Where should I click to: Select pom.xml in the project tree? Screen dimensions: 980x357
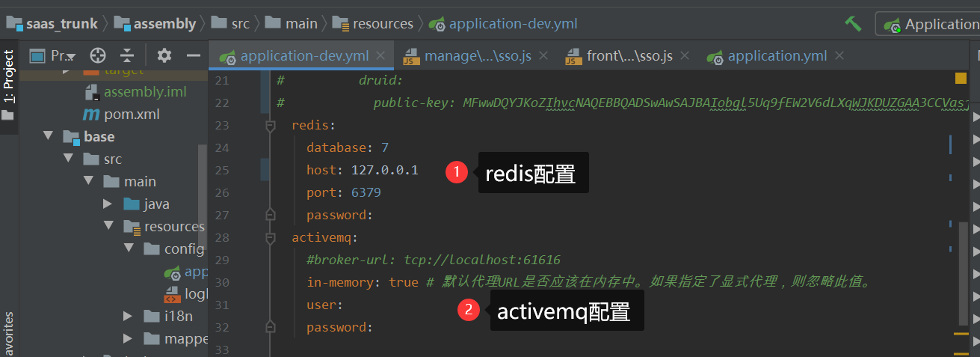132,115
